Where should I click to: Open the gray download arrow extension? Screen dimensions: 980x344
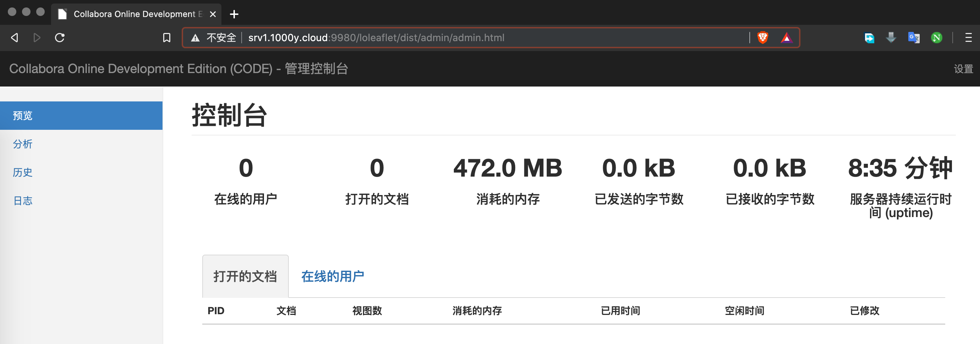pyautogui.click(x=891, y=38)
